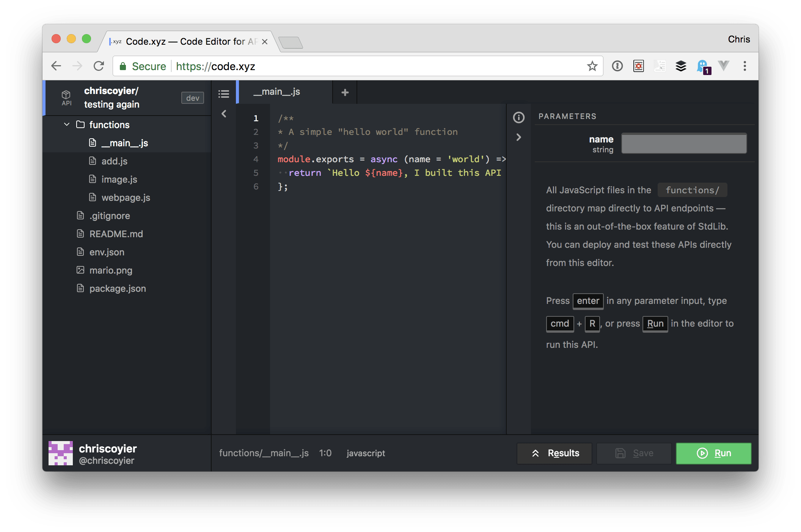Open Chrome's three-dot menu
The width and height of the screenshot is (801, 532).
coord(744,66)
